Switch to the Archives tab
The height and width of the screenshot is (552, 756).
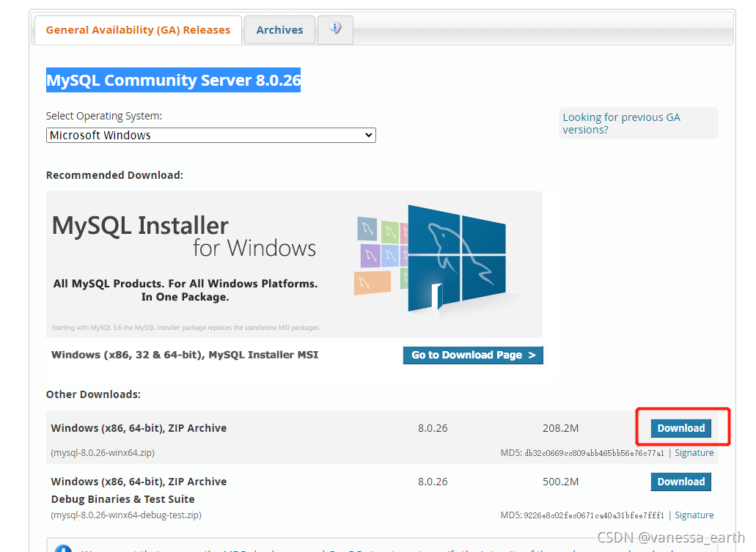[279, 30]
